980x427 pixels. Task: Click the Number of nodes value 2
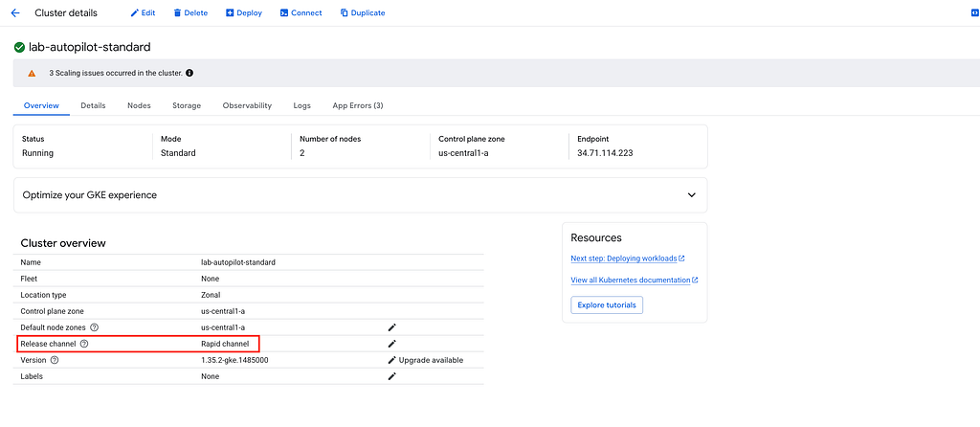(x=301, y=153)
